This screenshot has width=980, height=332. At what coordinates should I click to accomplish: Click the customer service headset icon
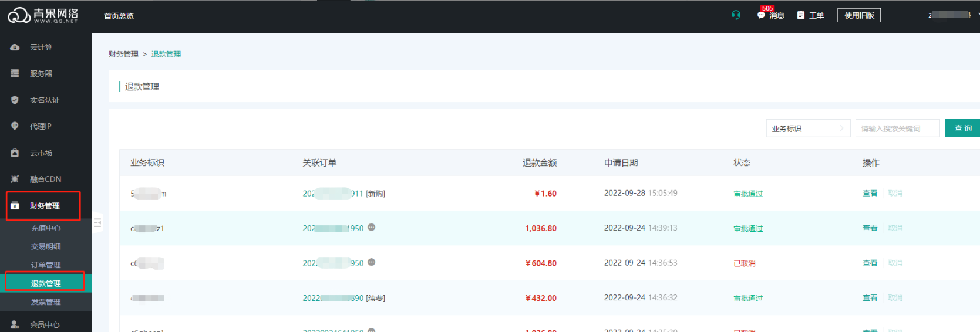tap(736, 15)
